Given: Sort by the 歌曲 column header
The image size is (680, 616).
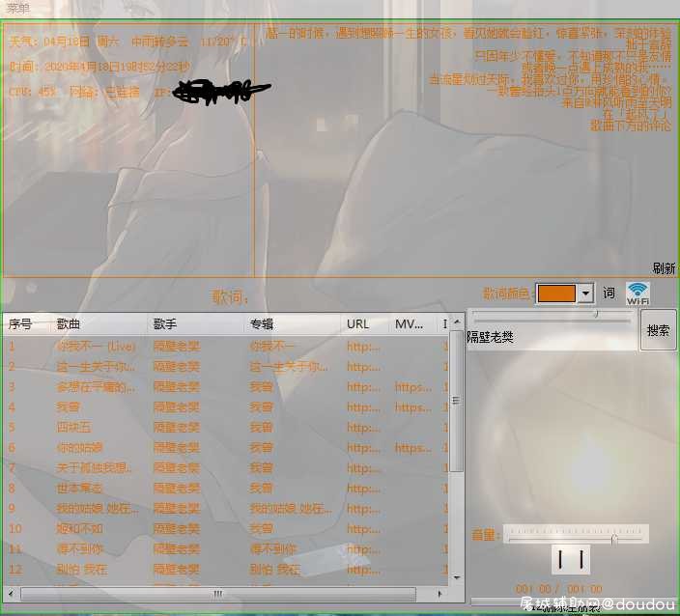Looking at the screenshot, I should (99, 323).
